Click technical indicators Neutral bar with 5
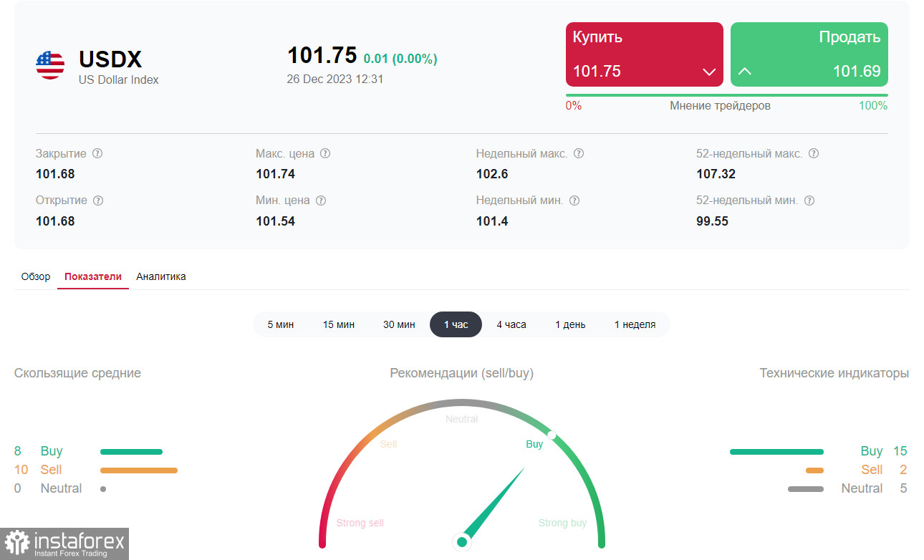This screenshot has width=924, height=560. (x=806, y=489)
